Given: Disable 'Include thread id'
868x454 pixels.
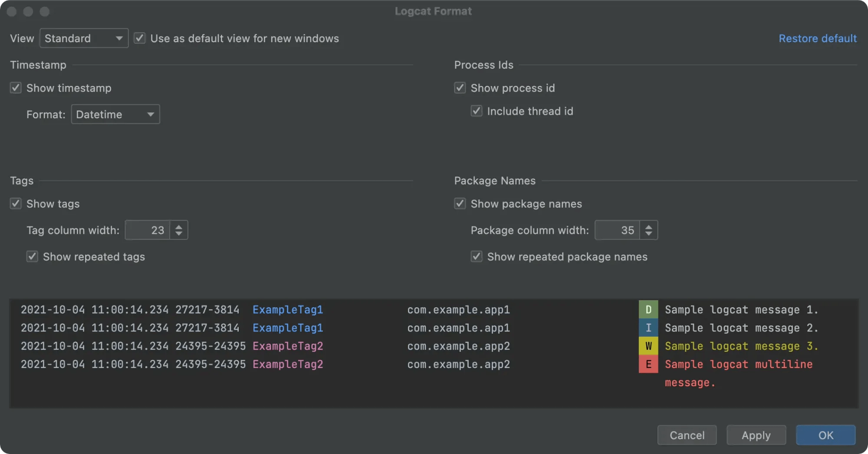Looking at the screenshot, I should click(476, 111).
